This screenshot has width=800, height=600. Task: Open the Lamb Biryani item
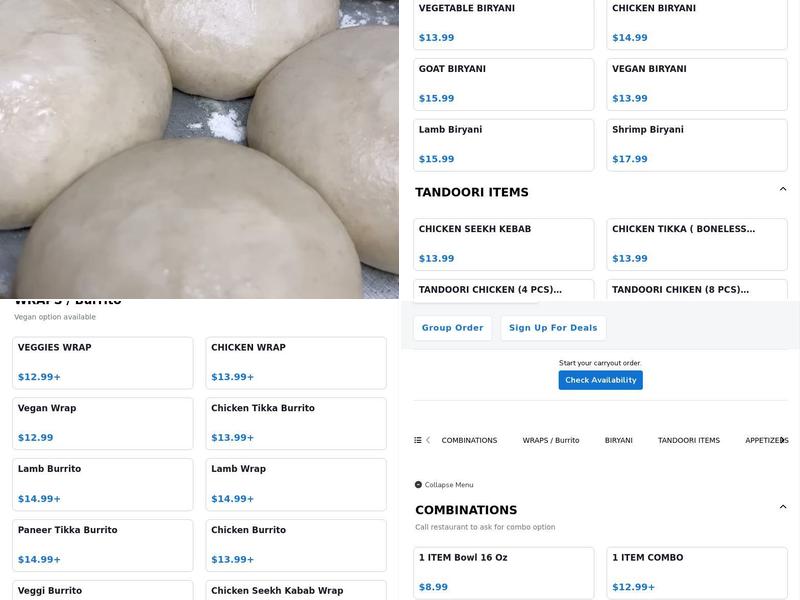tap(504, 145)
